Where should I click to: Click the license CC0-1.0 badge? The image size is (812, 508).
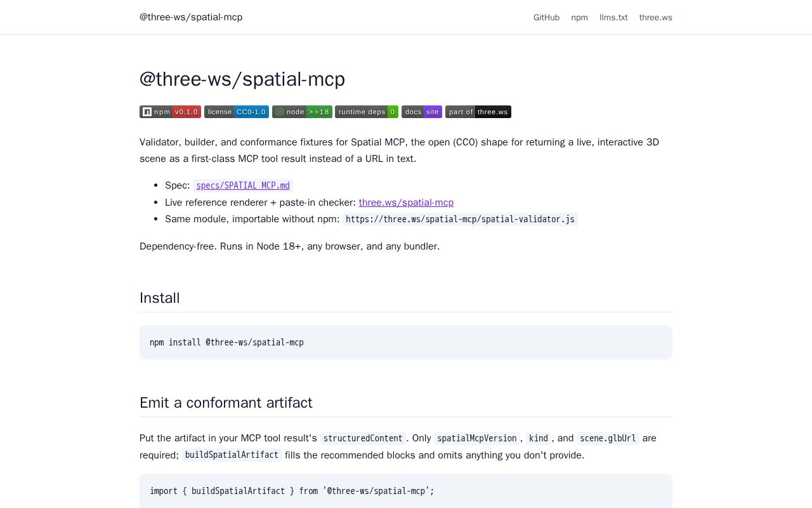(x=237, y=112)
